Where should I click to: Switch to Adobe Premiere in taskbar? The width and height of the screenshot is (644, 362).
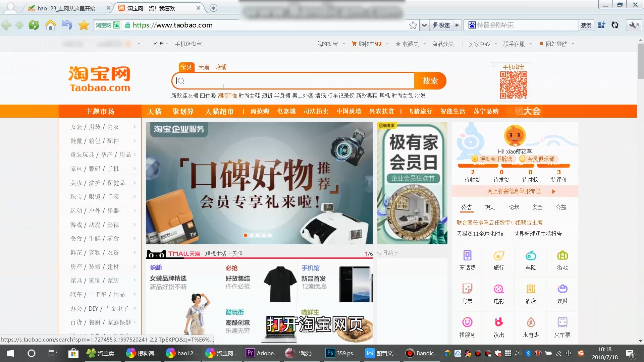(x=263, y=353)
